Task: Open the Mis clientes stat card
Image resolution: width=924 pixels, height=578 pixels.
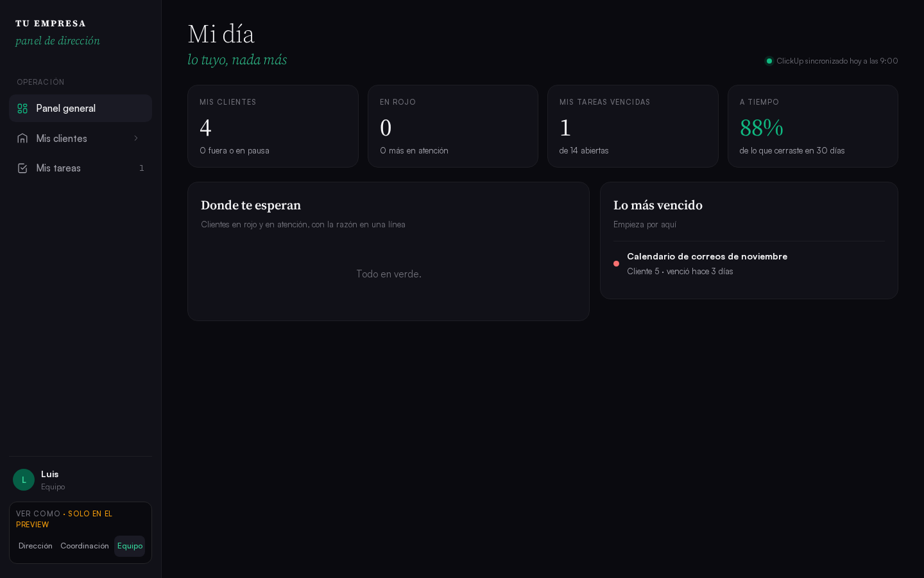Action: click(273, 127)
